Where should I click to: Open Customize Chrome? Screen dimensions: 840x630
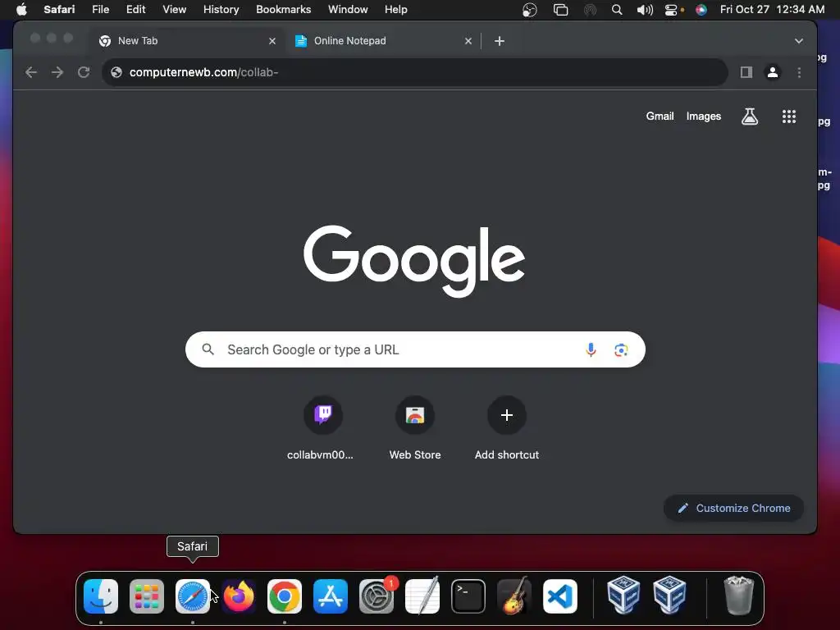click(x=733, y=509)
